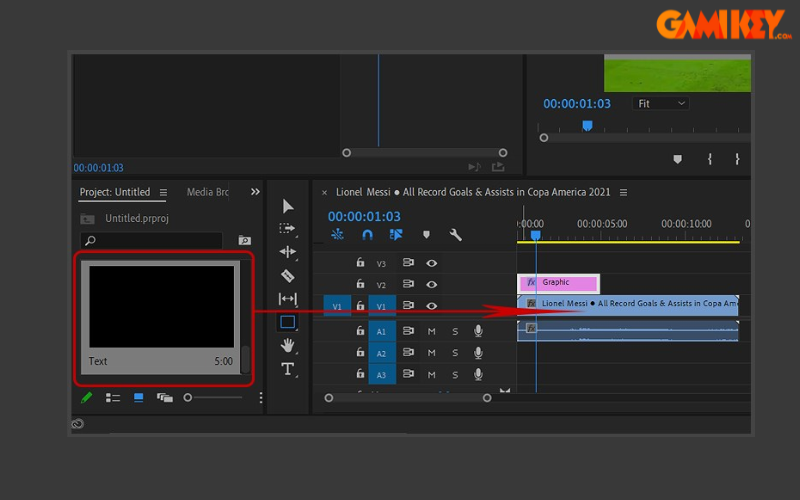
Task: Enable voice-over record on track A1
Action: coord(478,331)
